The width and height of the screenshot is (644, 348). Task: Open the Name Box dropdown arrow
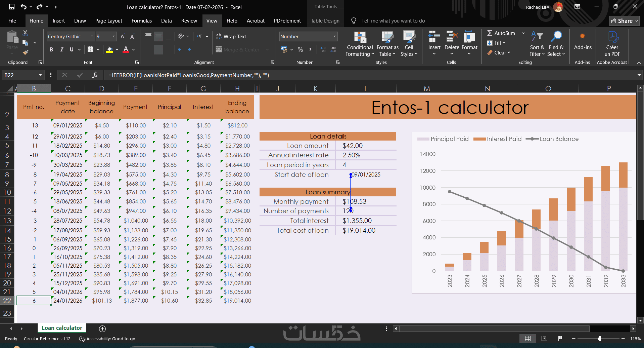pos(40,75)
